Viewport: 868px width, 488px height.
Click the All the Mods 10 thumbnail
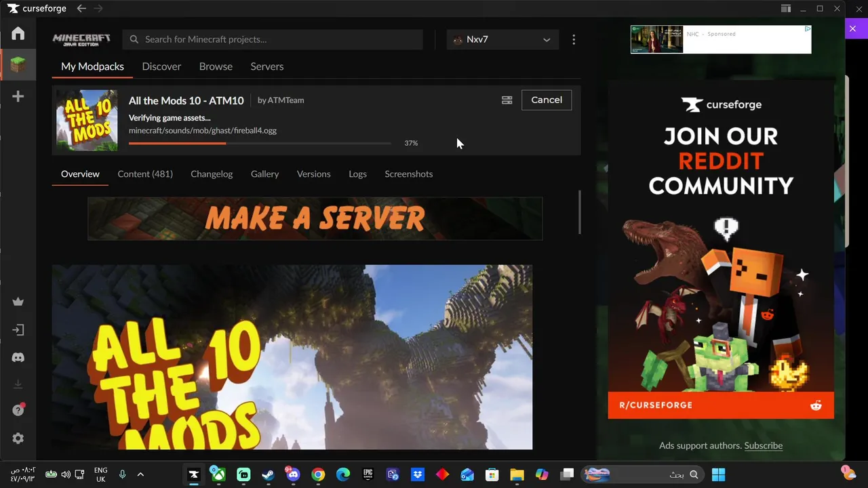(86, 120)
